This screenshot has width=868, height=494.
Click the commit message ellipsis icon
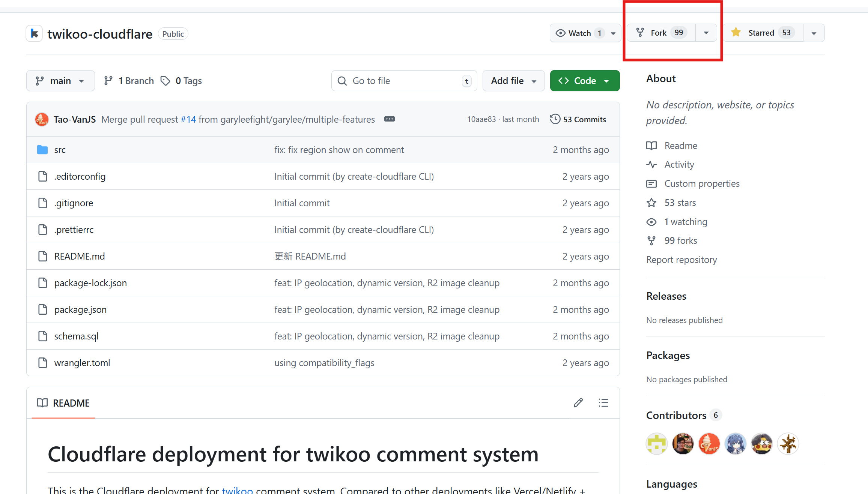(x=389, y=119)
